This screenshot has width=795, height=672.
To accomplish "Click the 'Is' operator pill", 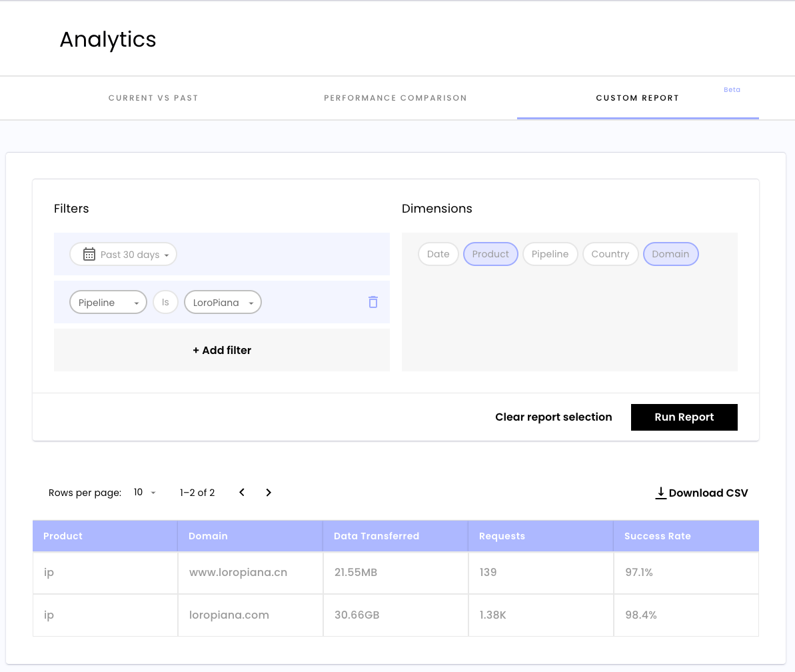I will (x=165, y=302).
